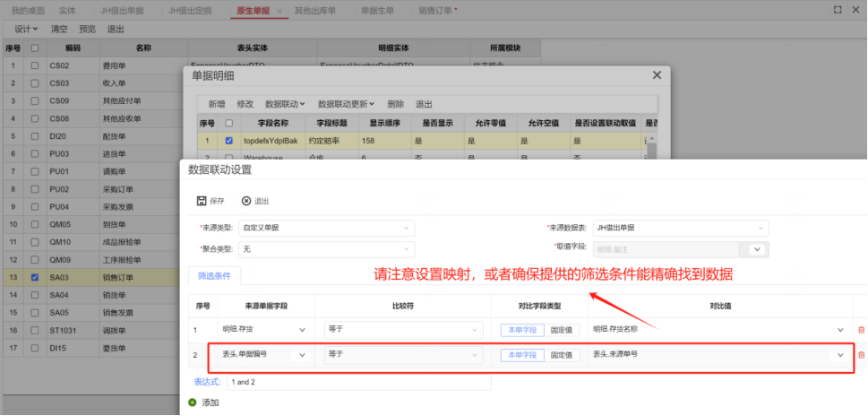Open the 来源数据表 dropdown
This screenshot has width=868, height=416.
point(681,228)
